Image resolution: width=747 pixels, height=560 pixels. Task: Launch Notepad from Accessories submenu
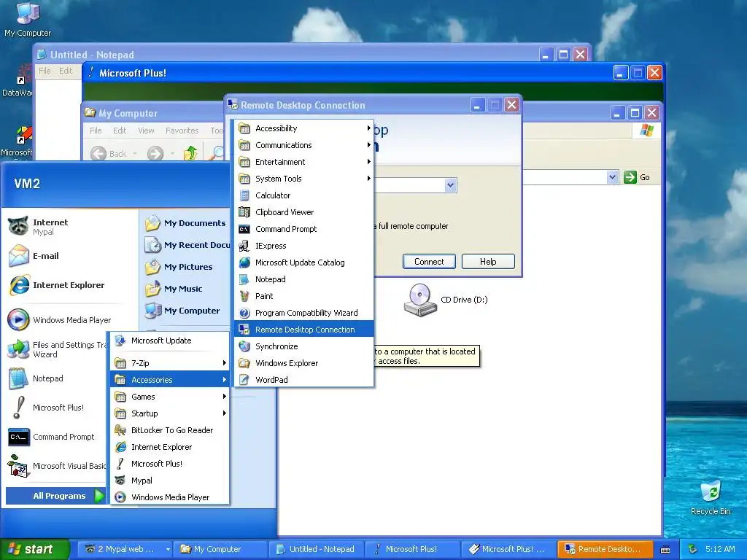(304, 279)
